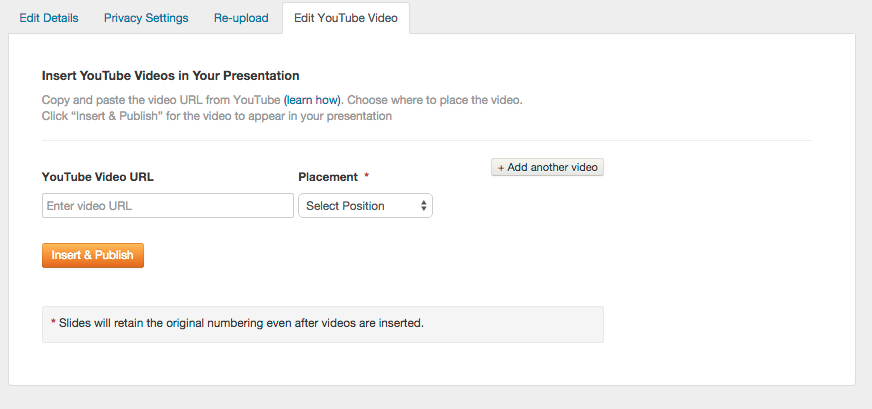Click the 'for the video to appear' instruction line
Viewport: 872px width, 409px height.
point(217,116)
